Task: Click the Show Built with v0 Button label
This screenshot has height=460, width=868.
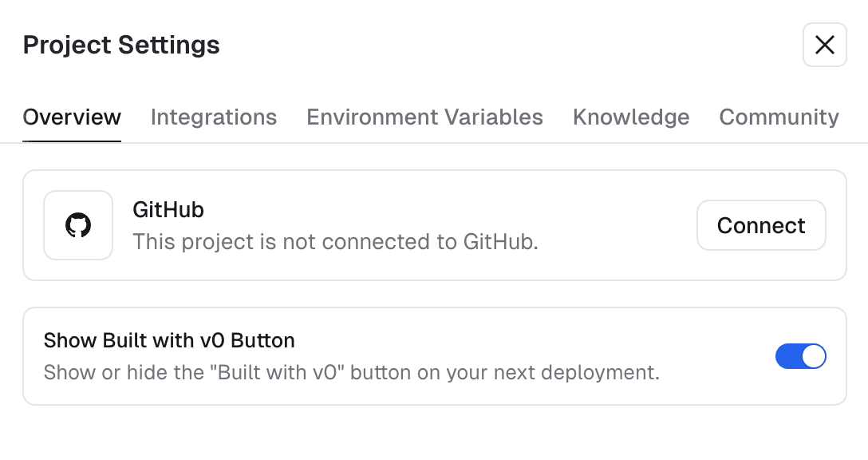Action: pyautogui.click(x=168, y=340)
